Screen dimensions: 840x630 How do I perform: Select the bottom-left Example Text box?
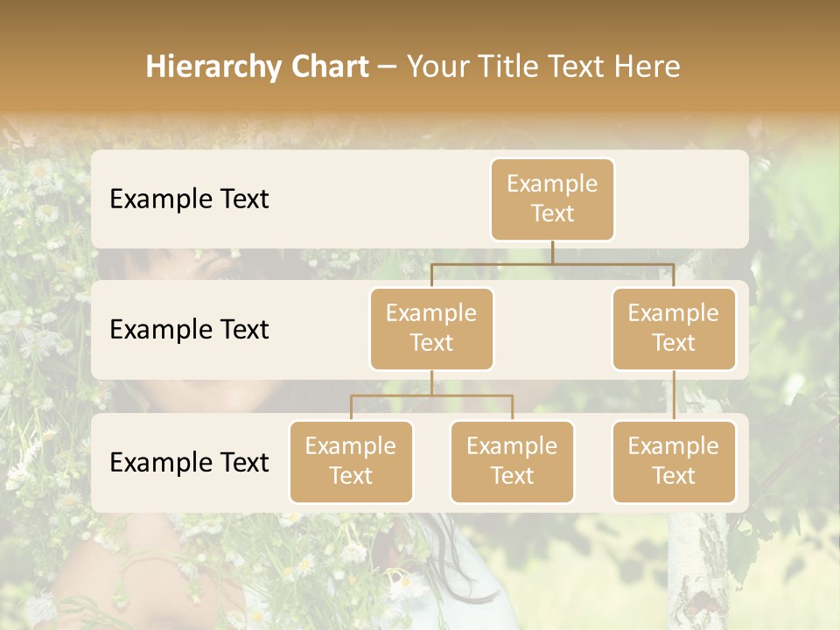[x=351, y=462]
